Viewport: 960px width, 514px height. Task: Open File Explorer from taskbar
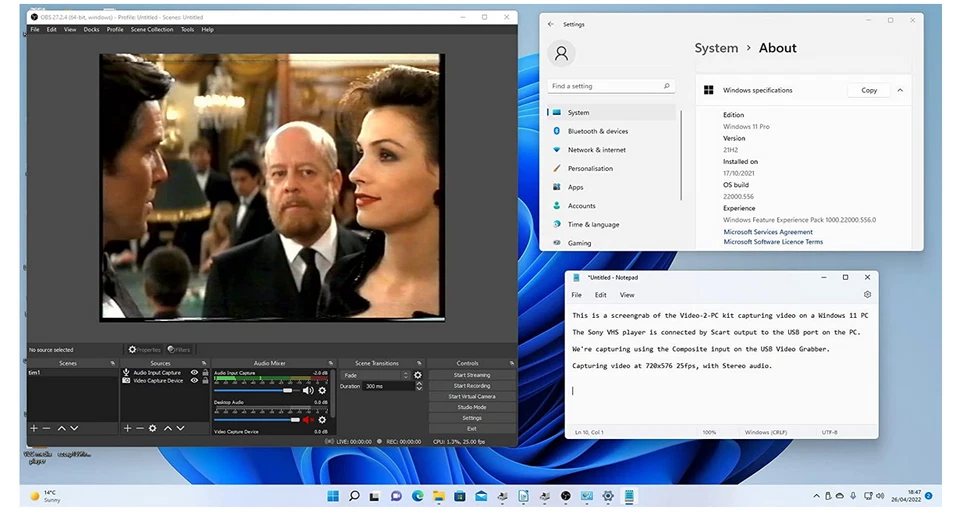tap(438, 496)
